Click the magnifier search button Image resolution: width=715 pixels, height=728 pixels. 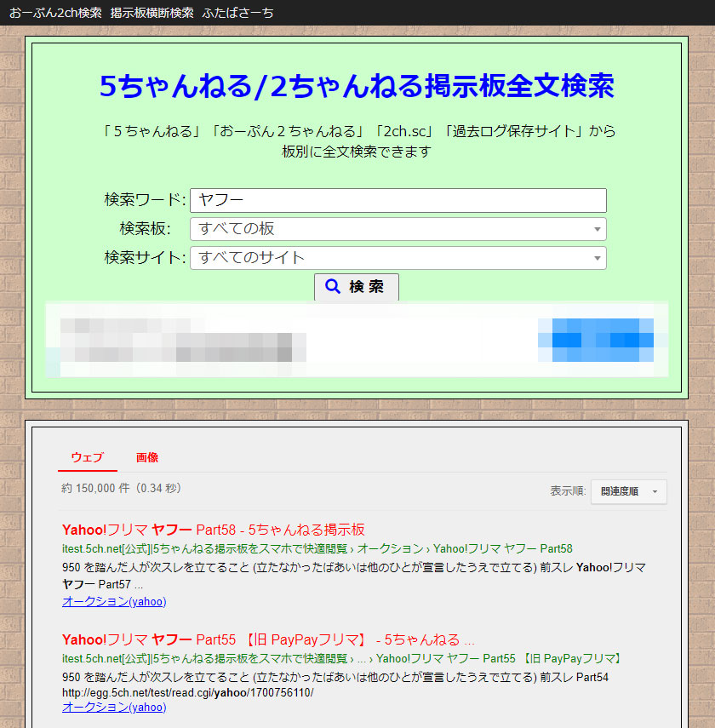point(356,287)
